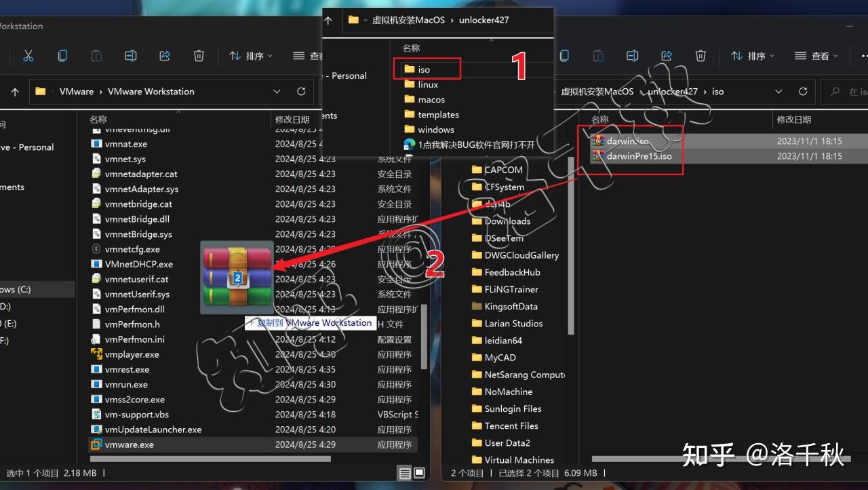Expand chevron before unlocker427 in inset breadcrumb

pyautogui.click(x=452, y=20)
